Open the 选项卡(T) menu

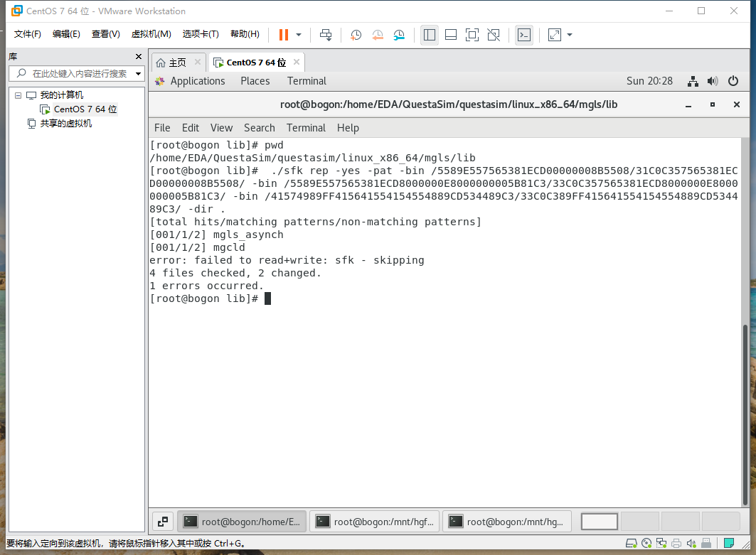click(201, 34)
